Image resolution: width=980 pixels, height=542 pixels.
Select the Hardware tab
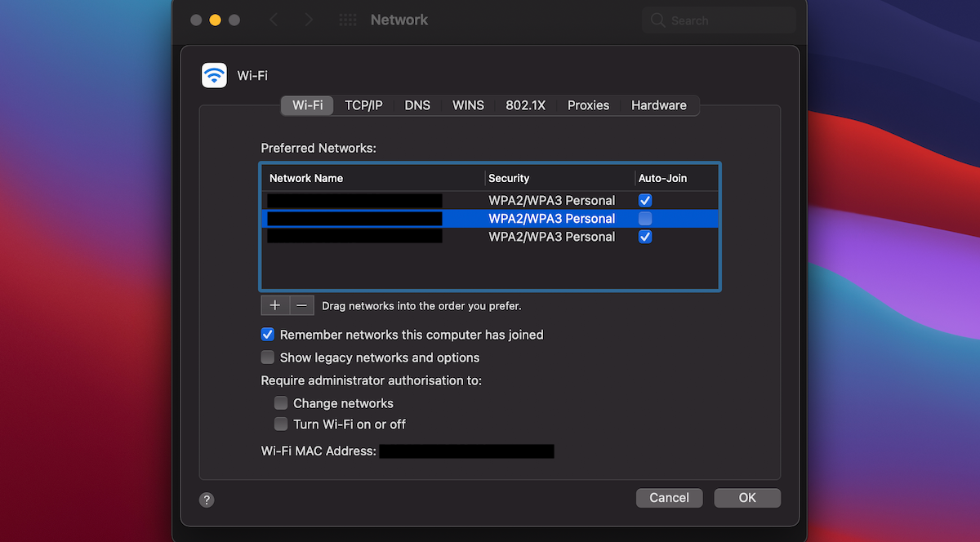pos(658,105)
